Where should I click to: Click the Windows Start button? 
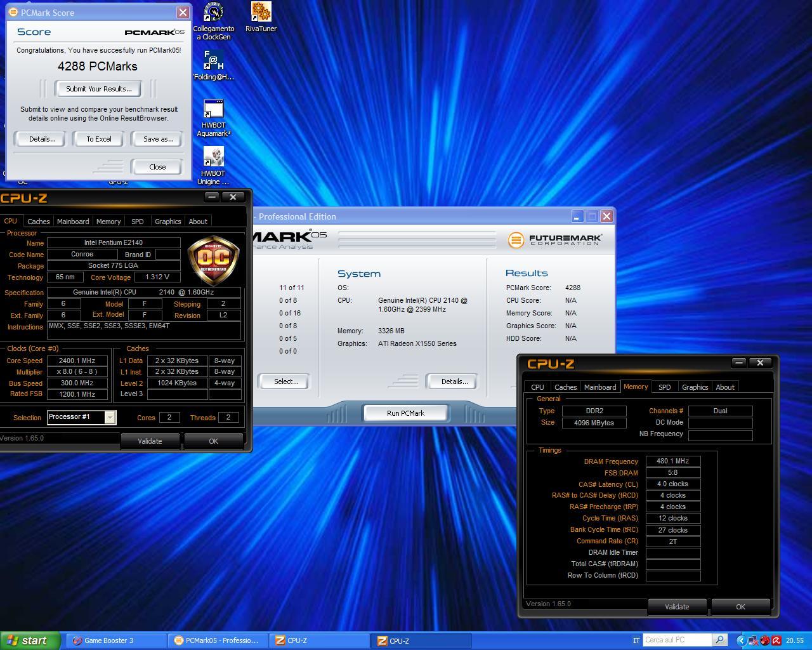(x=30, y=640)
